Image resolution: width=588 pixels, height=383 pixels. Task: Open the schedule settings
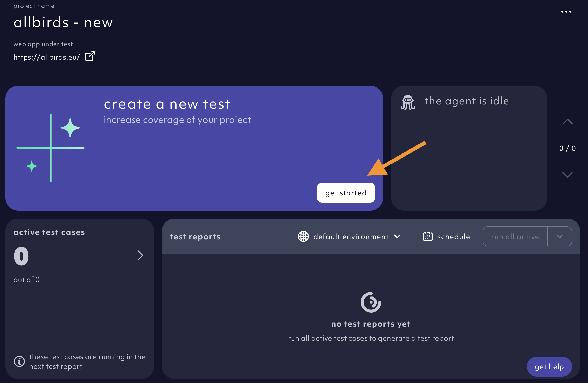[x=446, y=237]
